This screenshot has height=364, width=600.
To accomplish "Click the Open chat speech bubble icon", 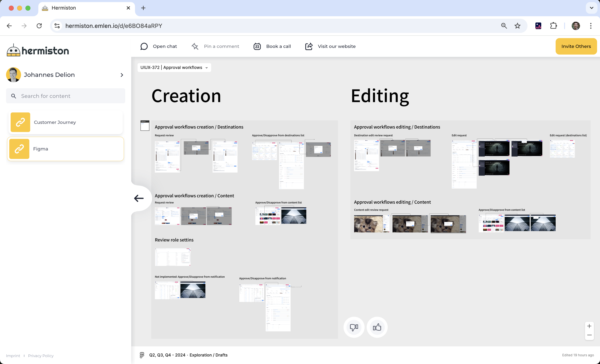I will click(x=144, y=46).
